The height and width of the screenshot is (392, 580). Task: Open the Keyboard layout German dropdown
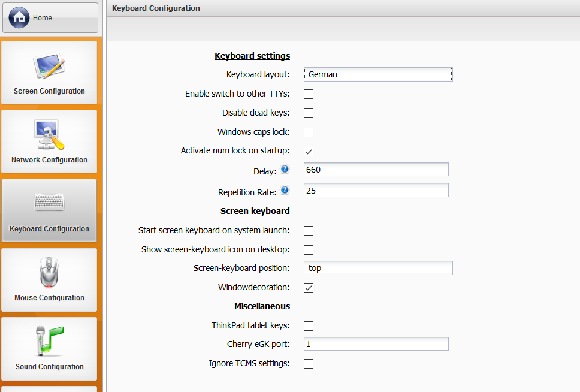[x=378, y=74]
